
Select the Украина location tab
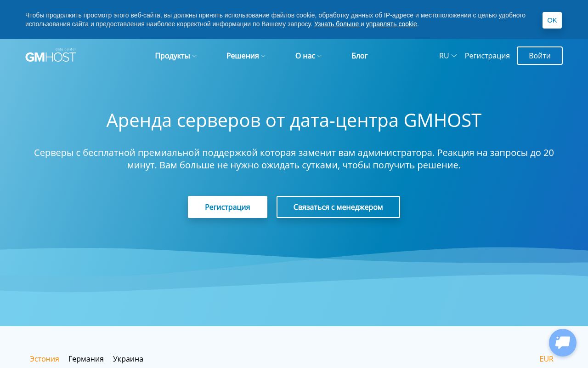(x=128, y=359)
